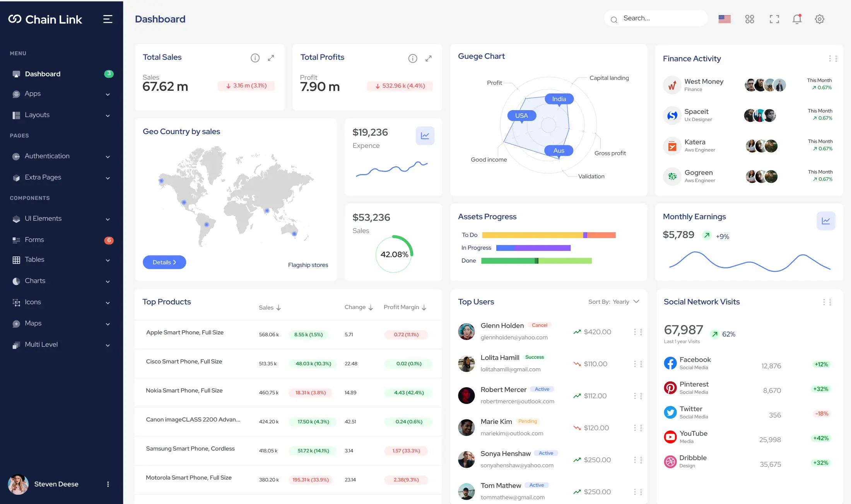The image size is (851, 504).
Task: Select Dashboard in the sidebar menu
Action: coord(43,74)
